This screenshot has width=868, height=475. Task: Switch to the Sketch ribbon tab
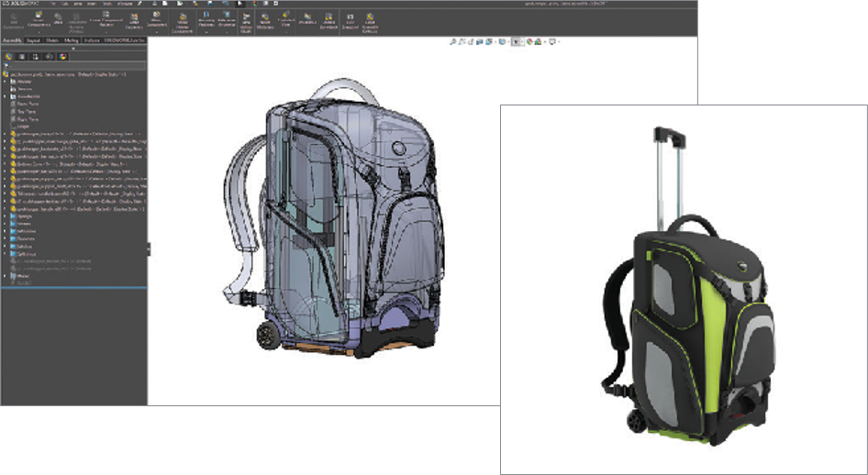point(52,40)
